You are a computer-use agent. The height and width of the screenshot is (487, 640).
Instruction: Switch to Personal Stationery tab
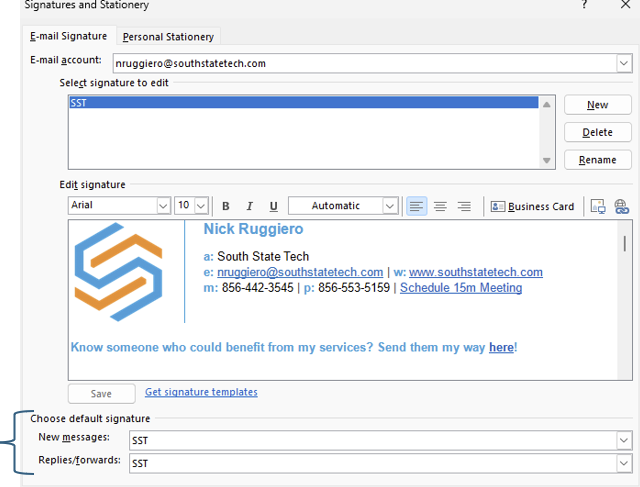168,37
